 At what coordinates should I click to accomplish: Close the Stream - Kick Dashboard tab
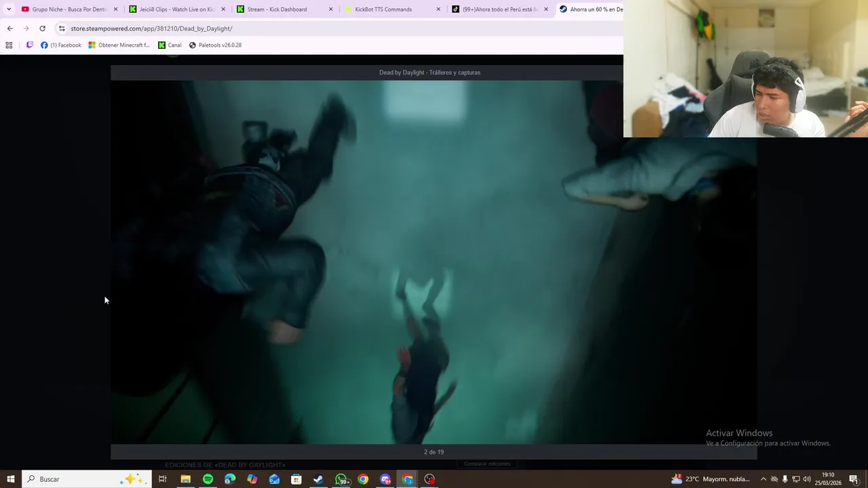pos(331,9)
